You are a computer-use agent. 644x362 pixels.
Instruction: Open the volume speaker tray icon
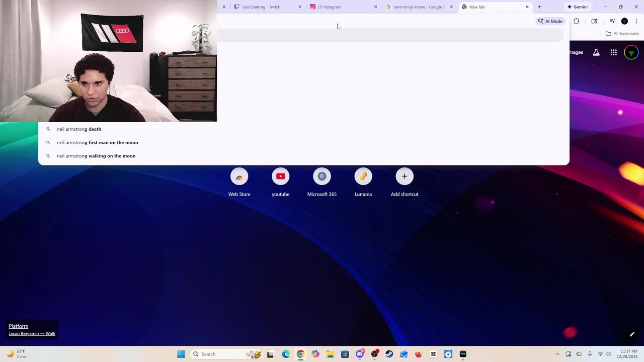pyautogui.click(x=609, y=354)
